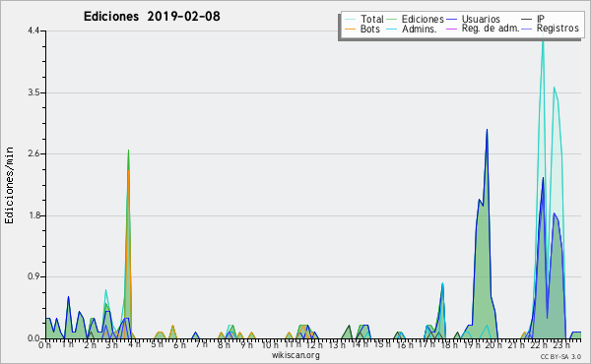Click the orange Bots legend color line
Screen dimensions: 591x364
[x=350, y=29]
